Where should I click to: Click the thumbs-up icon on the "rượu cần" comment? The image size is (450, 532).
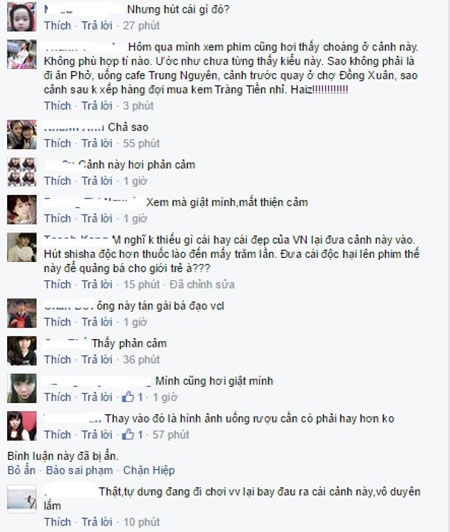click(x=128, y=434)
